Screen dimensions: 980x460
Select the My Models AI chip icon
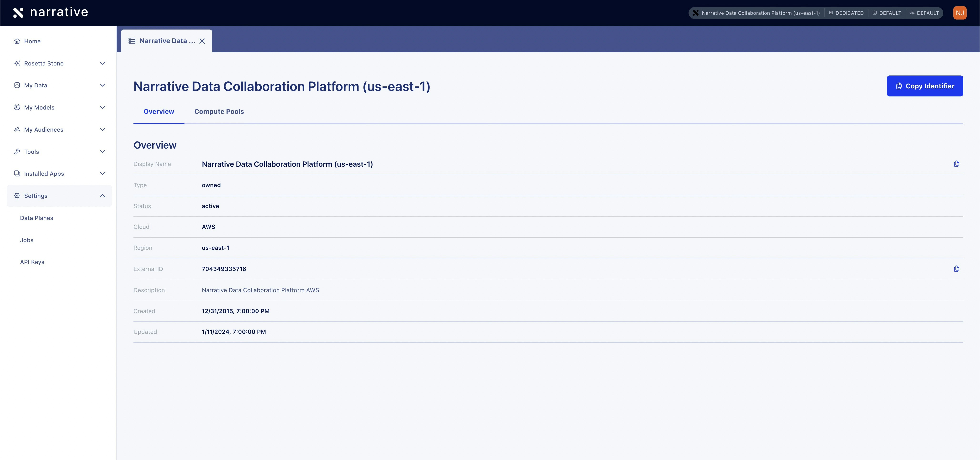click(x=17, y=107)
